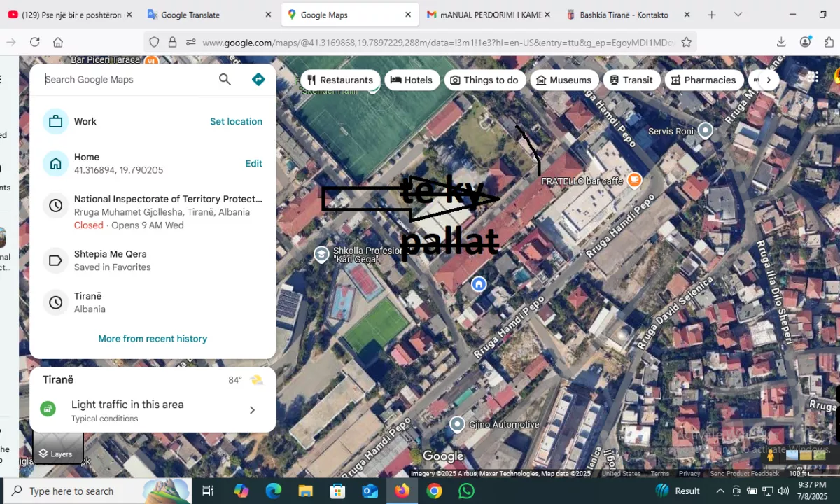Select the Work briefcase icon
The height and width of the screenshot is (504, 840).
click(x=56, y=121)
